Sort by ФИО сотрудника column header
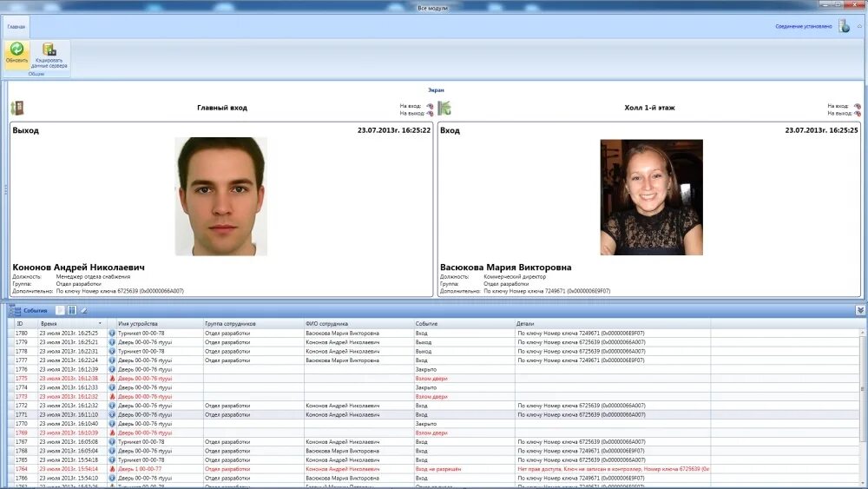 [358, 323]
